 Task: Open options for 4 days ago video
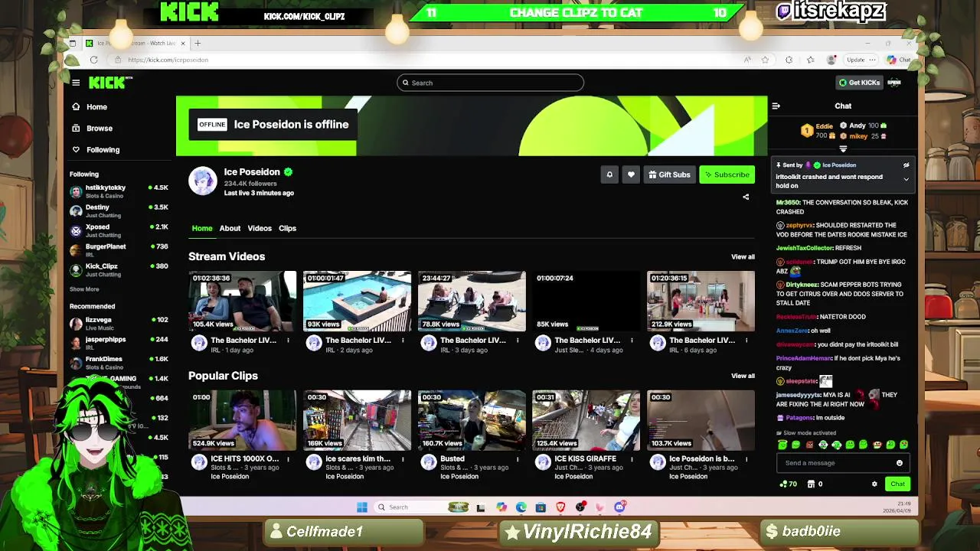click(x=632, y=341)
